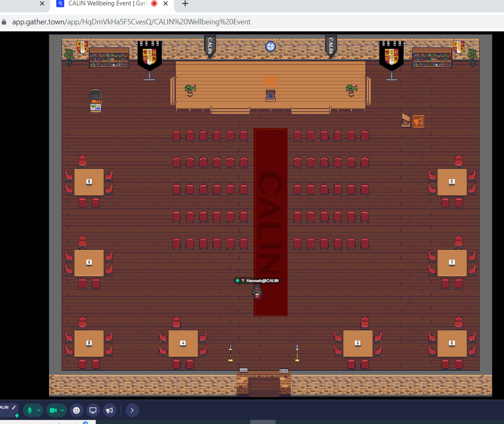Click the exit doorway at the bottom
504x424 pixels.
tap(264, 387)
